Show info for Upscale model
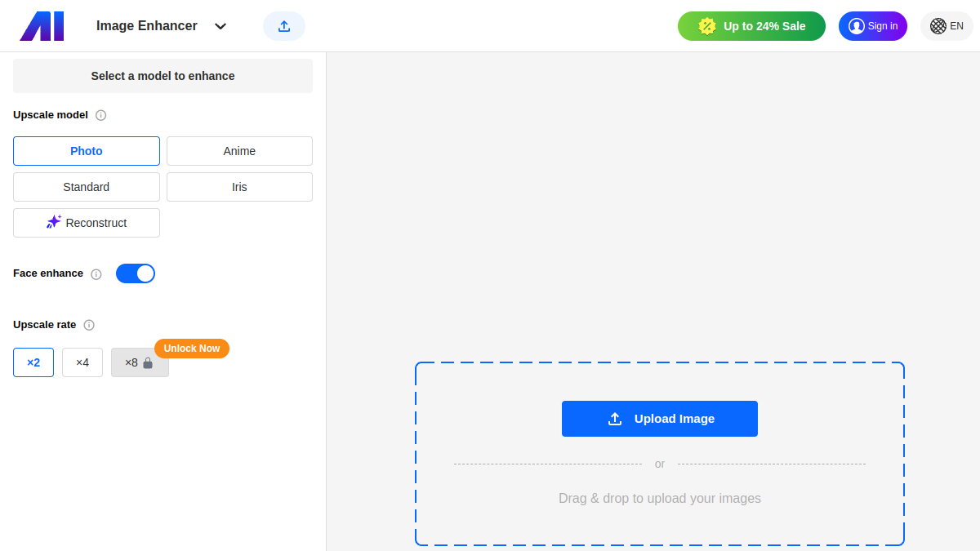 point(101,115)
